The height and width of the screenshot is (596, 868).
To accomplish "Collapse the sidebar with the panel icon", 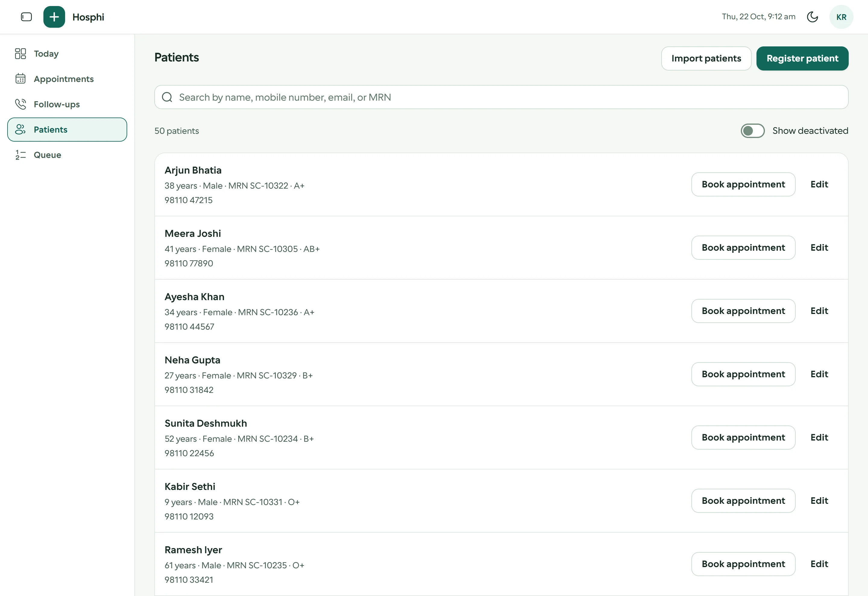I will click(x=26, y=17).
